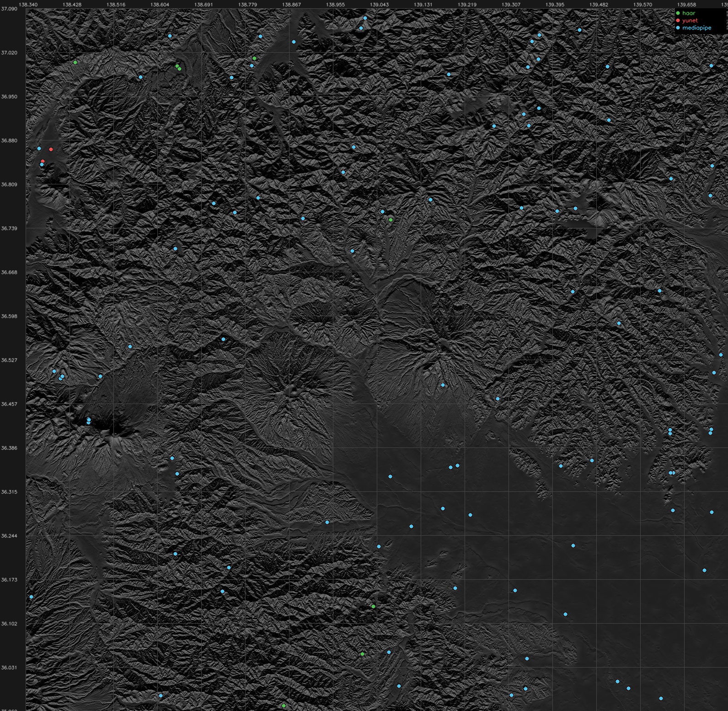Click y-axis tick label 36.315

click(9, 492)
